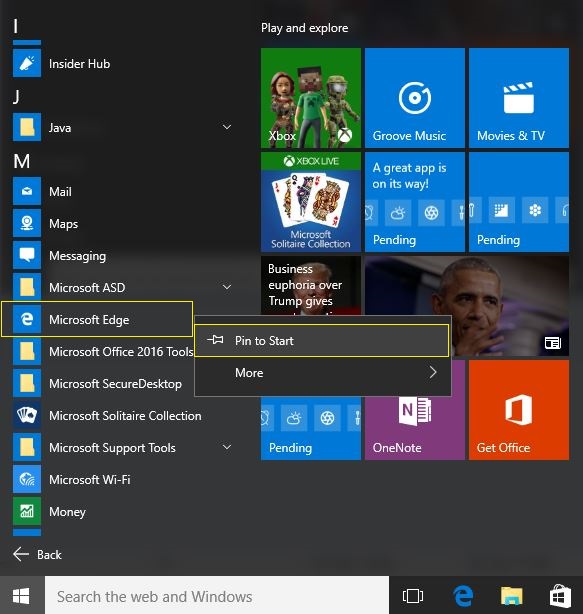This screenshot has height=614, width=583.
Task: Click the Microsoft Wi-Fi label
Action: tap(90, 479)
